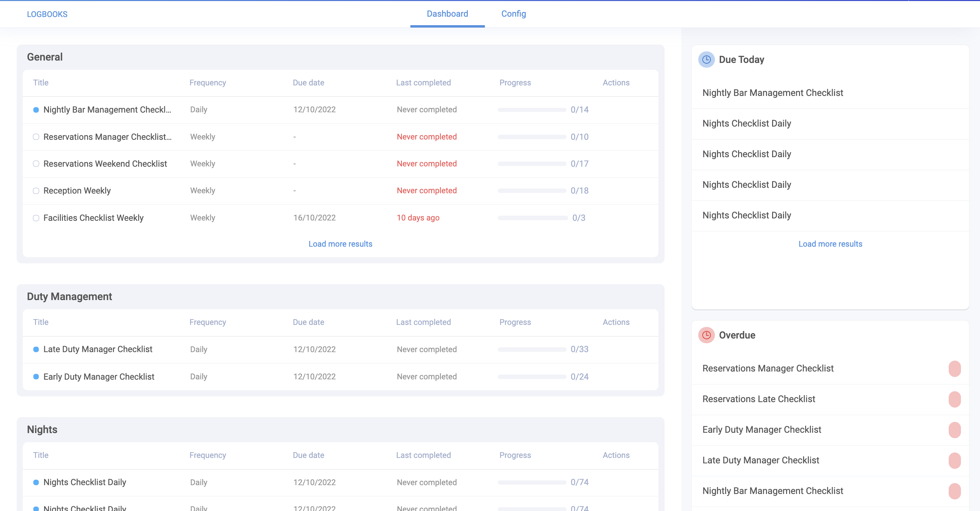The image size is (980, 511).
Task: Click the Due Today clock icon
Action: (x=706, y=59)
